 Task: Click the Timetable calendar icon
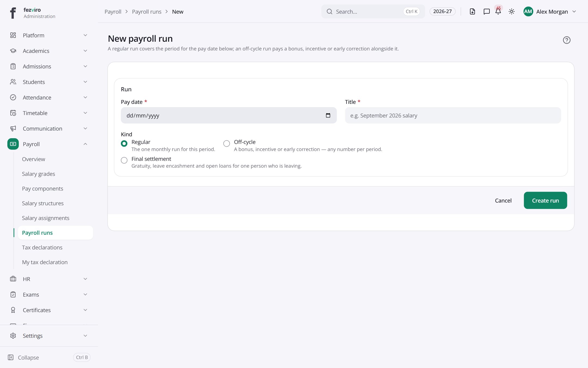[13, 113]
